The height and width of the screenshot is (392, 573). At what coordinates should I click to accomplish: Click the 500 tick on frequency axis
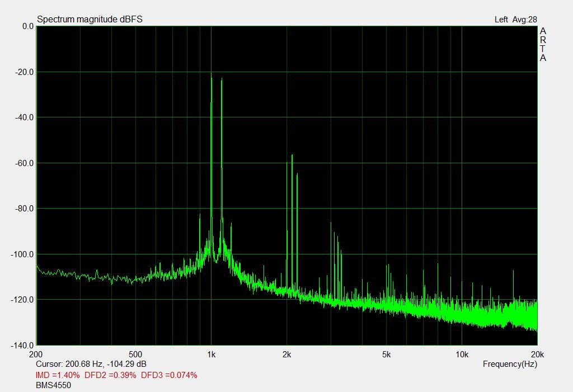[135, 355]
